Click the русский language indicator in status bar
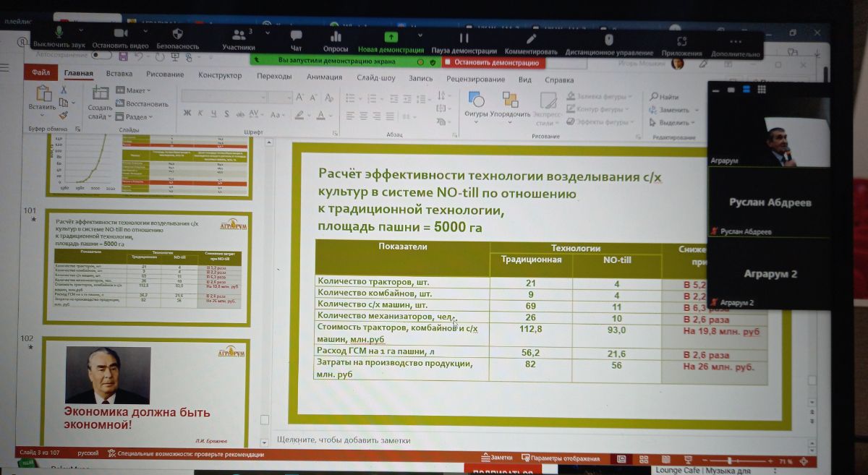 88,453
